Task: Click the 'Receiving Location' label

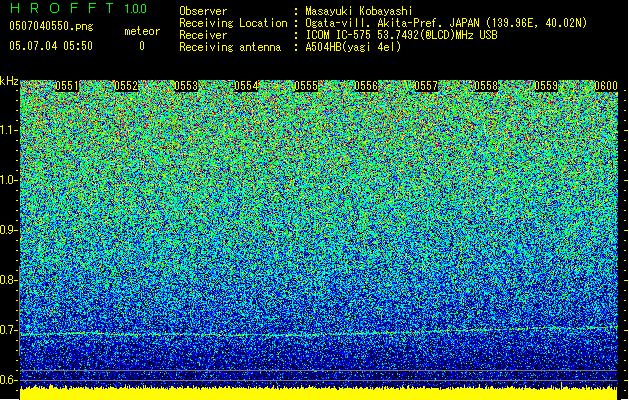Action: coord(233,23)
